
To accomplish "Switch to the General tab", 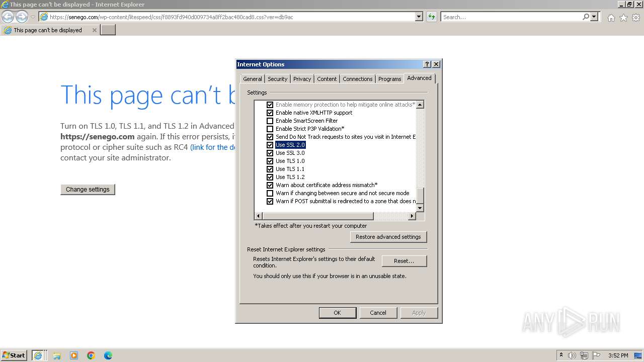I will click(252, 79).
